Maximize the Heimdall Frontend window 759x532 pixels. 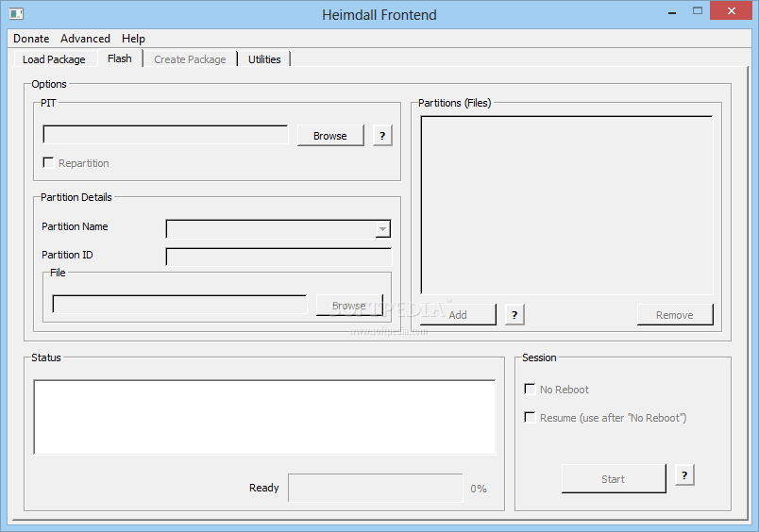[x=697, y=10]
